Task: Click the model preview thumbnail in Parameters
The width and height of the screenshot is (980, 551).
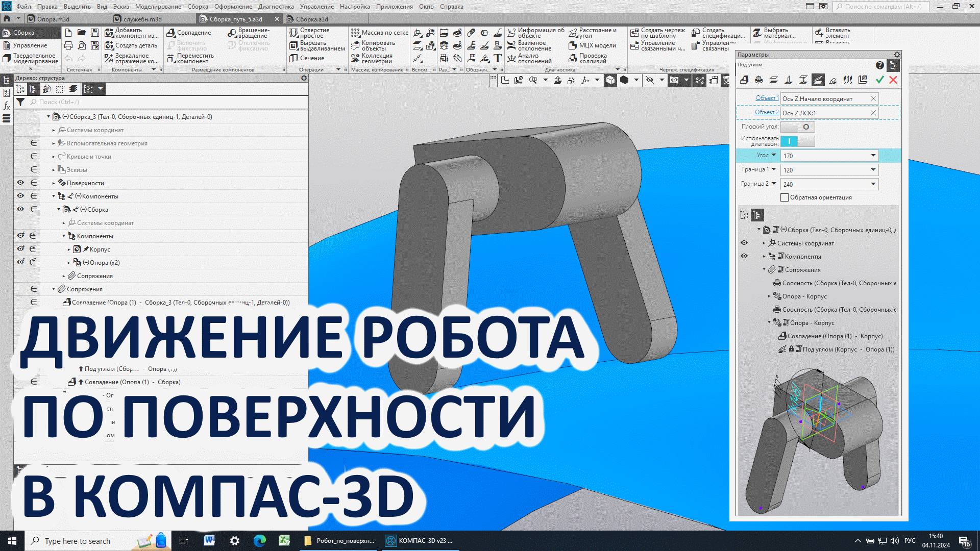Action: click(818, 439)
